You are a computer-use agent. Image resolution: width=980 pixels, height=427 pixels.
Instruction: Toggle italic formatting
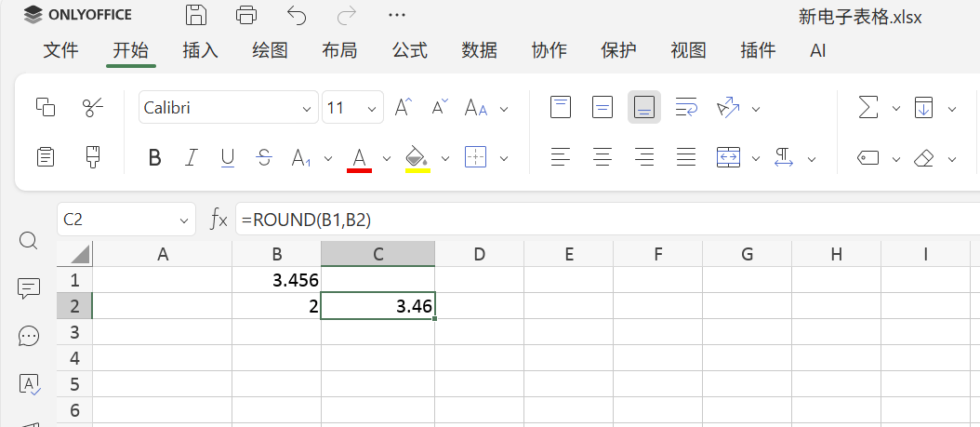[x=192, y=158]
